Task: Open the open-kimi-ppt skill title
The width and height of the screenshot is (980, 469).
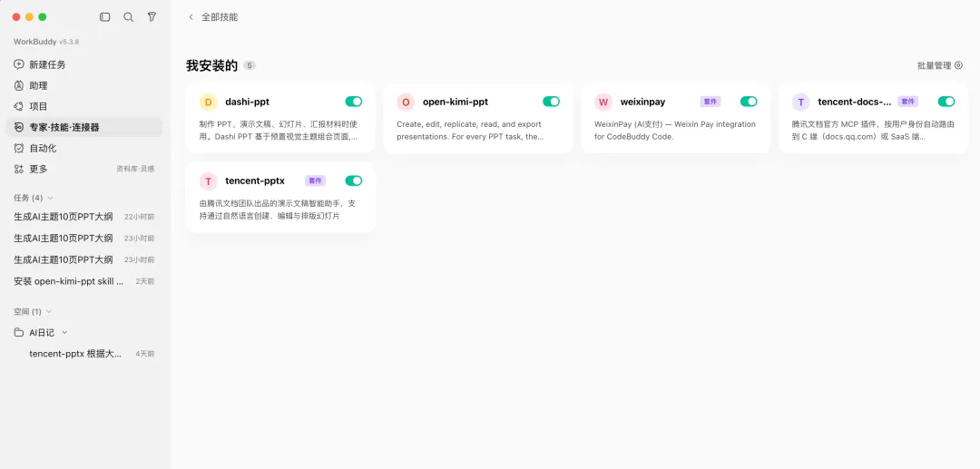Action: pyautogui.click(x=456, y=102)
